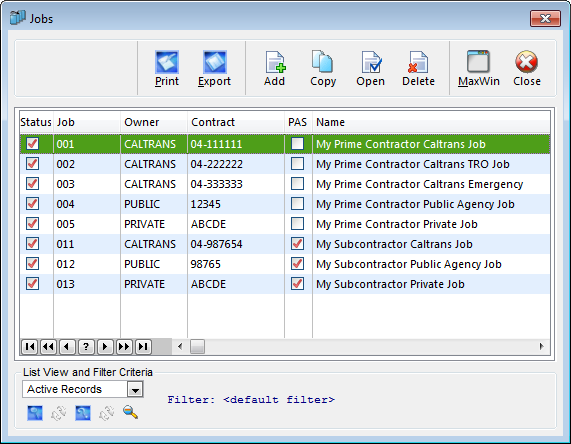Uncheck PAS checkbox for job 012
The height and width of the screenshot is (444, 571).
[x=298, y=263]
